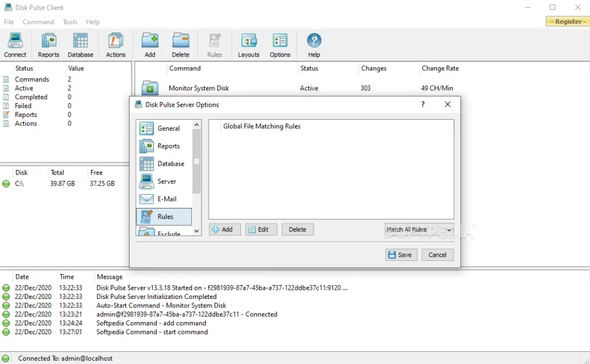Click the 303 changes value
This screenshot has height=364, width=590.
tap(365, 88)
